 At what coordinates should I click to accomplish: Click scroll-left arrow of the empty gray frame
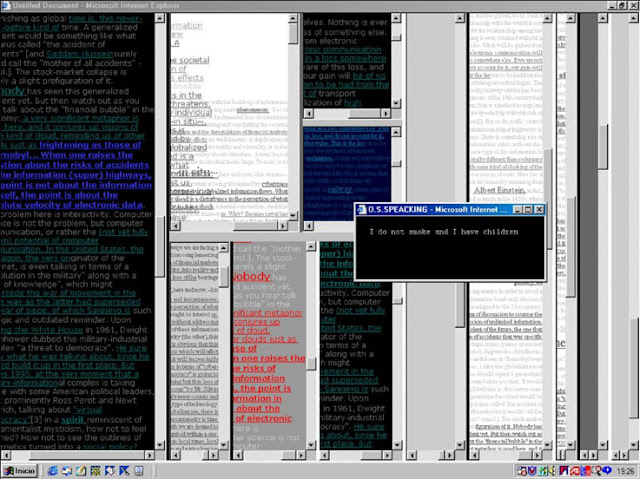[412, 455]
